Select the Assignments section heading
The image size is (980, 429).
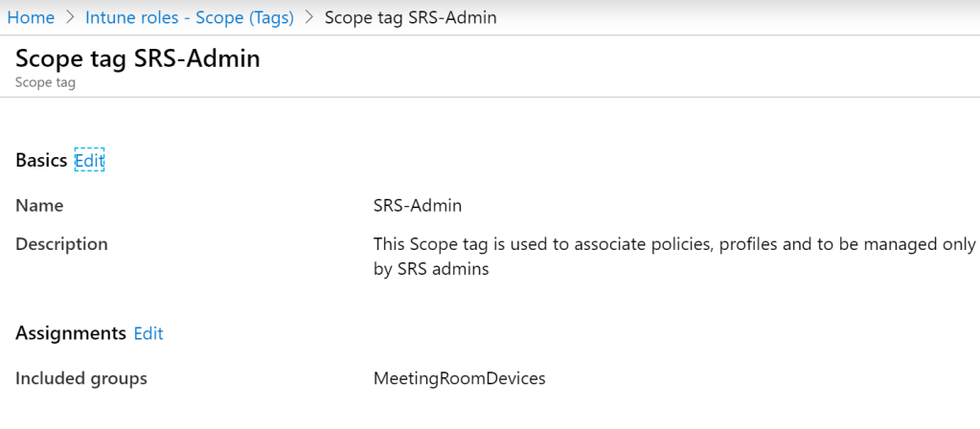coord(71,333)
